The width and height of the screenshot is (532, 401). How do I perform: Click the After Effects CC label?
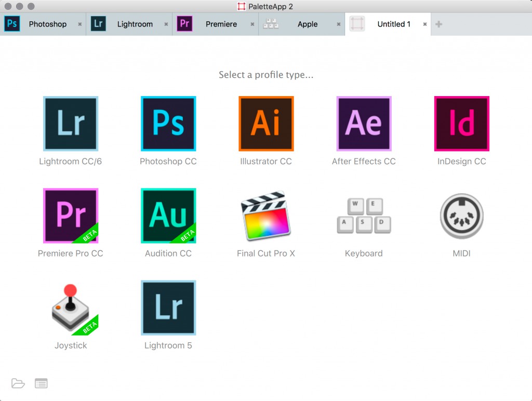click(364, 162)
